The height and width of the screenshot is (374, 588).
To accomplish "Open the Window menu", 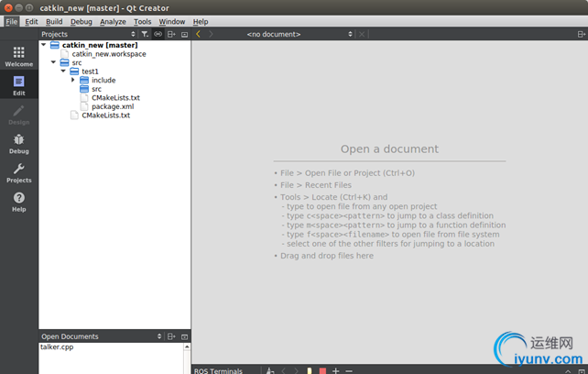I will tap(172, 21).
